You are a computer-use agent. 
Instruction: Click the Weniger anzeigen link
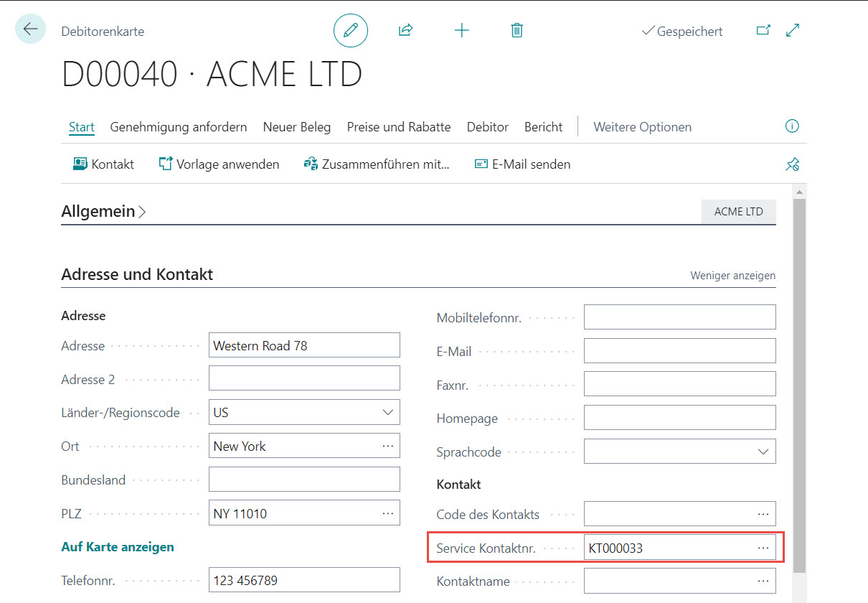(x=732, y=276)
